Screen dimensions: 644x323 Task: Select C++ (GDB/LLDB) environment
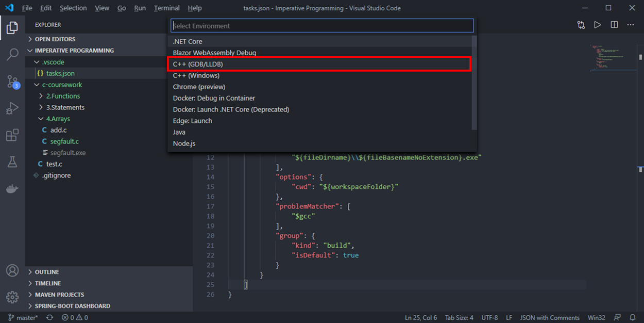coord(320,64)
